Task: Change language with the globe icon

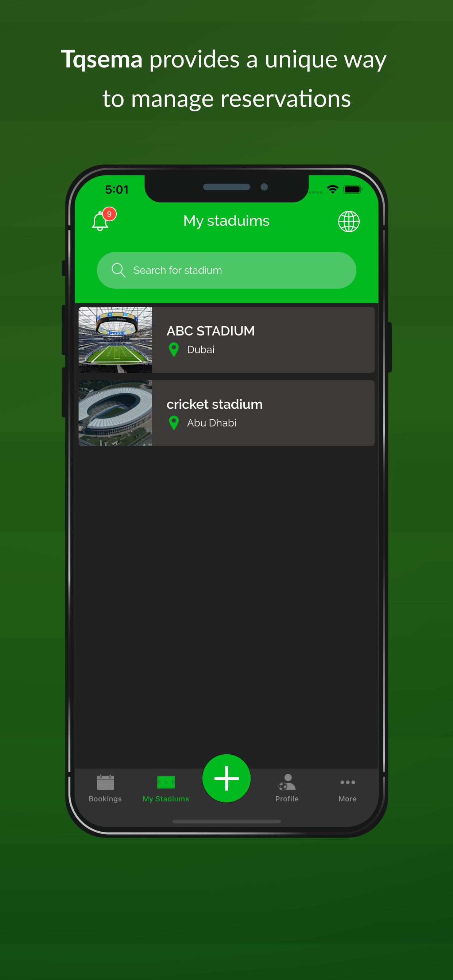Action: coord(349,221)
